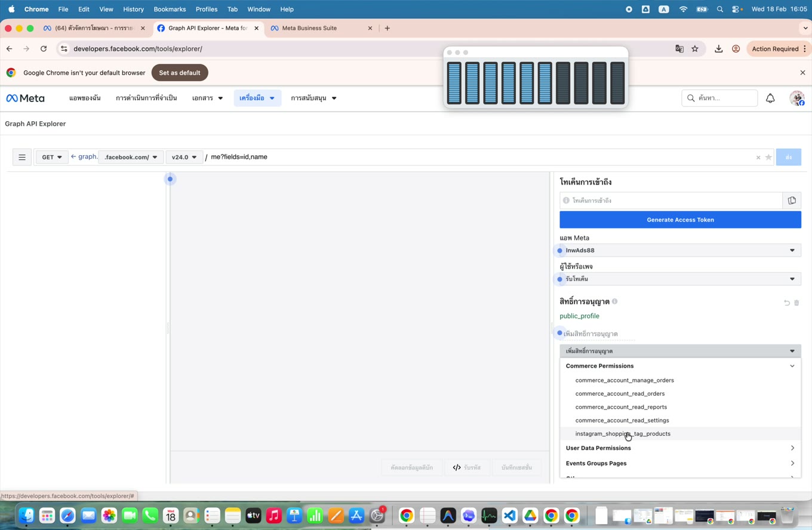Open the hamburger menu beside GET
812x530 pixels.
click(22, 157)
